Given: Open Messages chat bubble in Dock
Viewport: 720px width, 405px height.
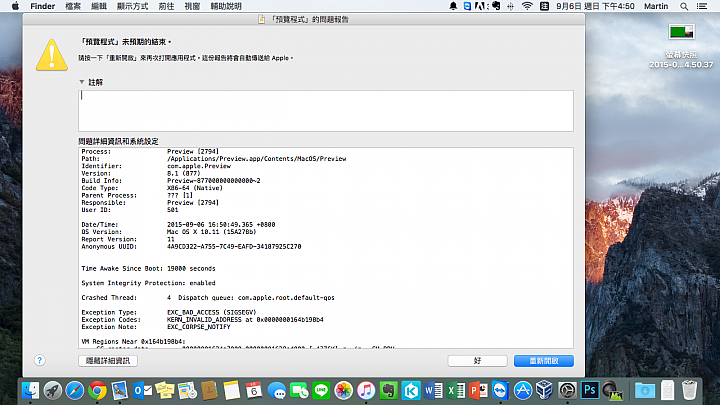Looking at the screenshot, I should pos(276,391).
